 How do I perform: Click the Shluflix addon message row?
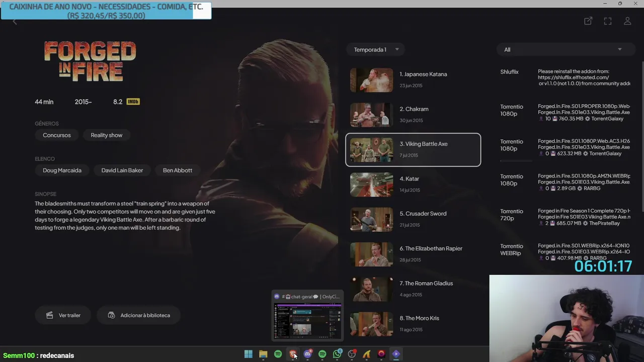pyautogui.click(x=565, y=77)
